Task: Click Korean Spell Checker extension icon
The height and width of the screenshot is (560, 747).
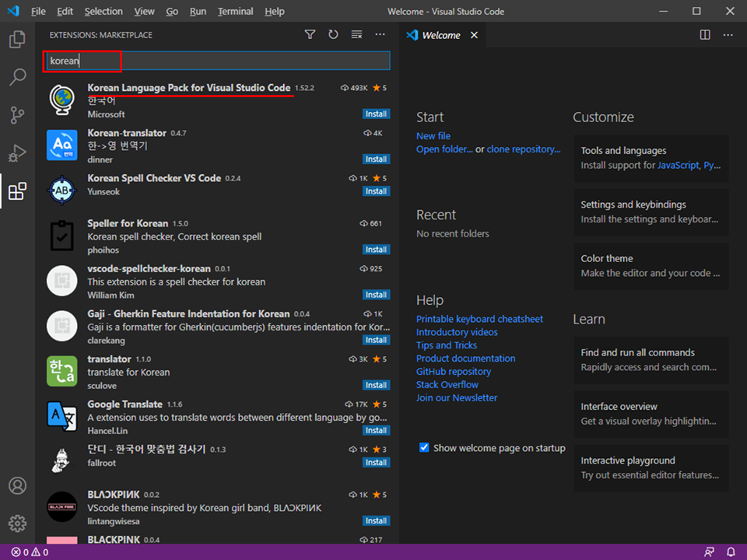Action: click(62, 191)
